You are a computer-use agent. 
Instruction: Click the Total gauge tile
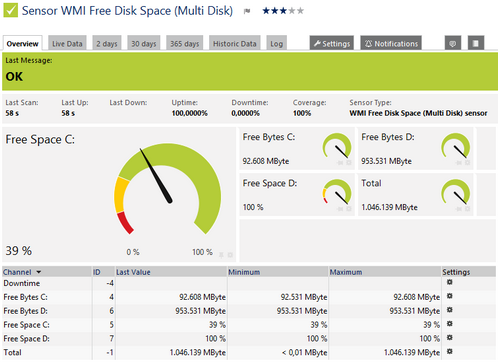pyautogui.click(x=415, y=195)
